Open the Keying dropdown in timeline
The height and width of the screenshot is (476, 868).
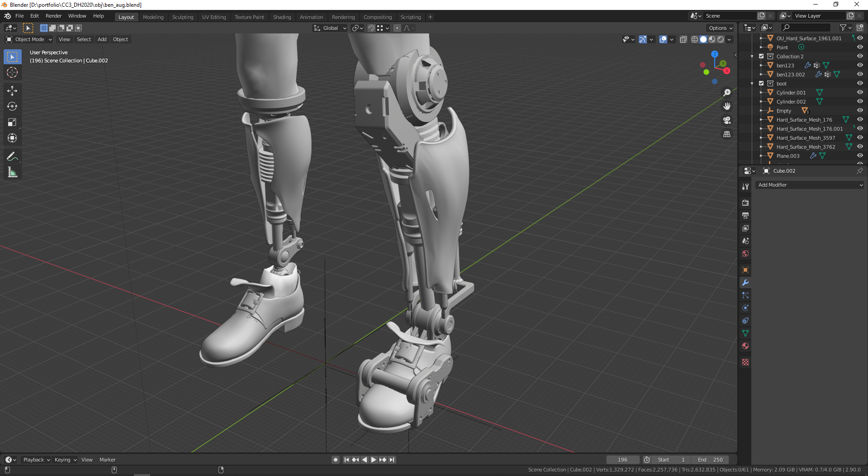pos(66,460)
